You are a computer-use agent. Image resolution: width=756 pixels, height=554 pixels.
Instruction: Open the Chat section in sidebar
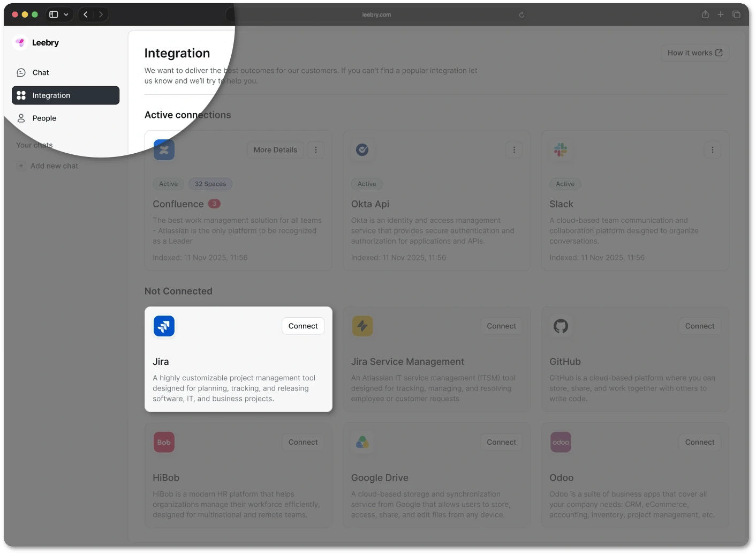(x=65, y=72)
